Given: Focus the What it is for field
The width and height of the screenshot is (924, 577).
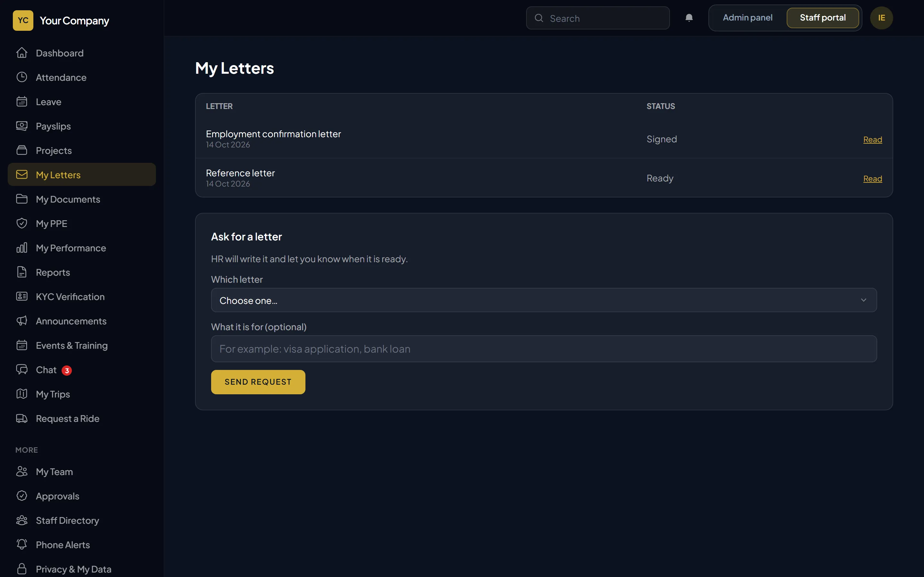Looking at the screenshot, I should coord(544,349).
